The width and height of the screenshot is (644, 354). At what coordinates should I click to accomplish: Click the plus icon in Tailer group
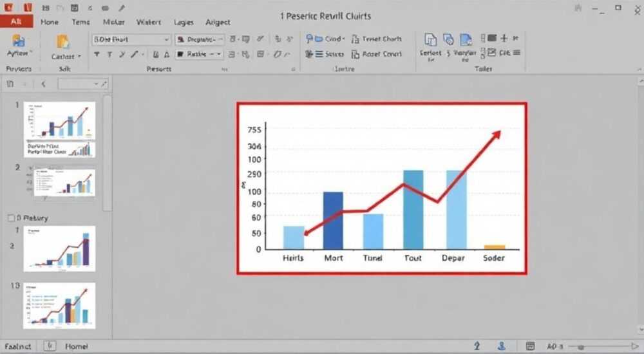(x=504, y=38)
